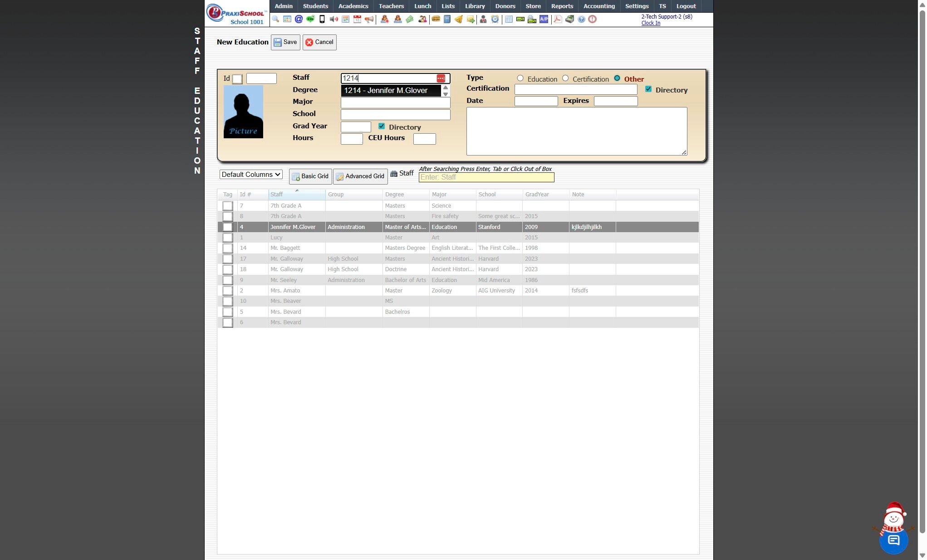Click the megaphone announcements icon

[369, 19]
